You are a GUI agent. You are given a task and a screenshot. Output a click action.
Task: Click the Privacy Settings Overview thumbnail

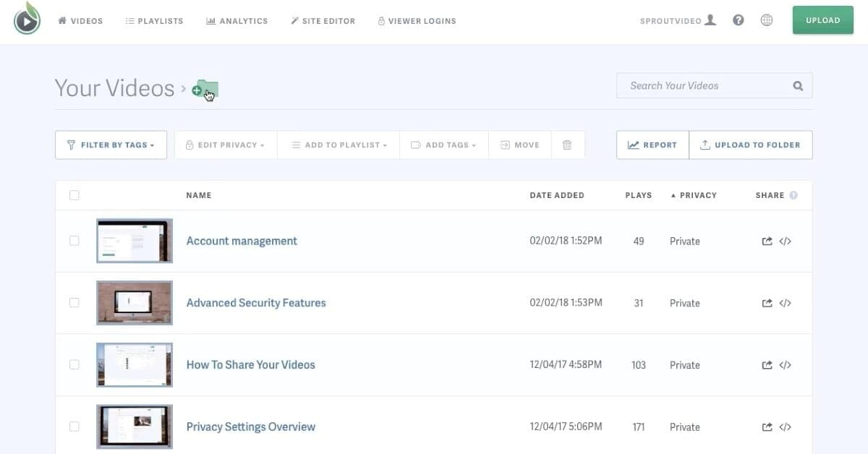coord(135,427)
